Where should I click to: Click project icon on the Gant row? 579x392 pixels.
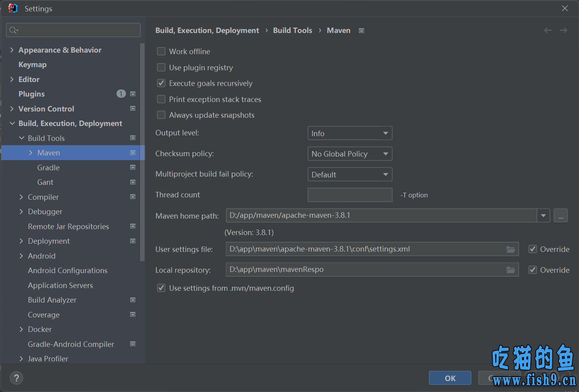point(133,182)
